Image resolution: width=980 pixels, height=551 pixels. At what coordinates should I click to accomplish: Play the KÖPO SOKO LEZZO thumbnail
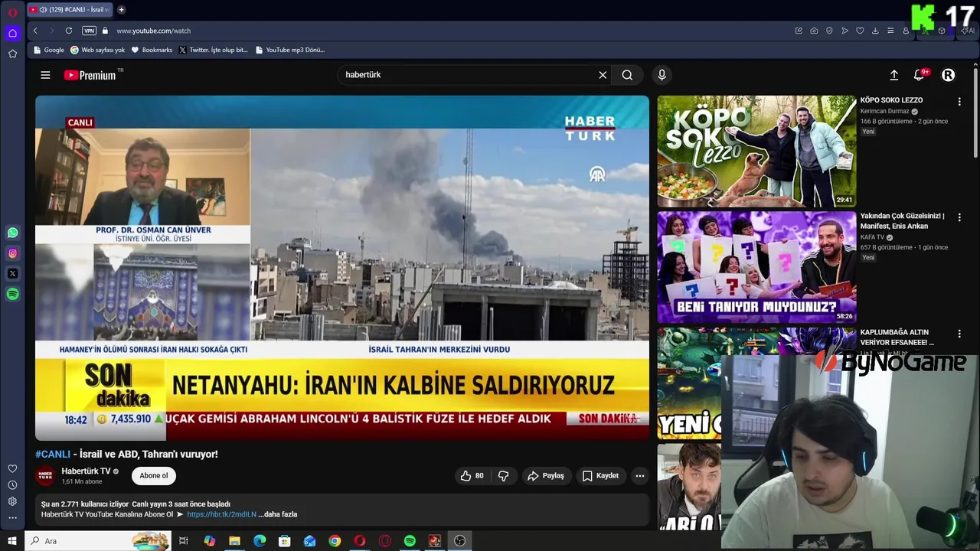click(x=756, y=152)
